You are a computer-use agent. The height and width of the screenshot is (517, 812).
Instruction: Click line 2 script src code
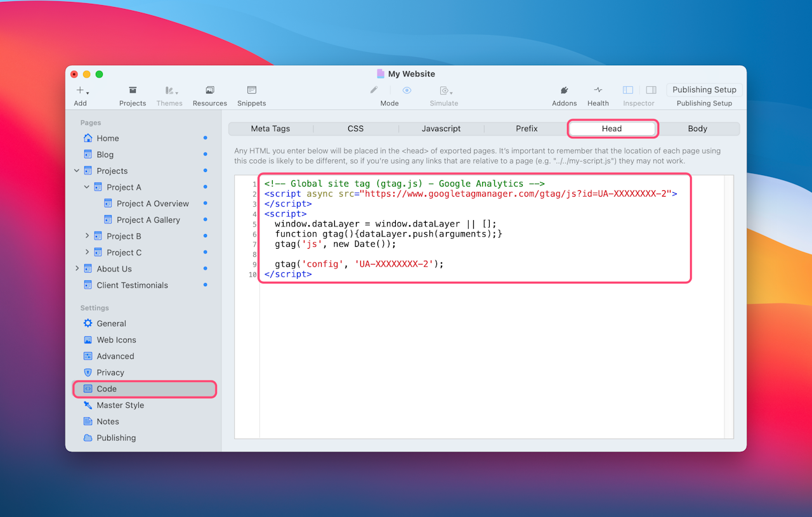pos(471,193)
